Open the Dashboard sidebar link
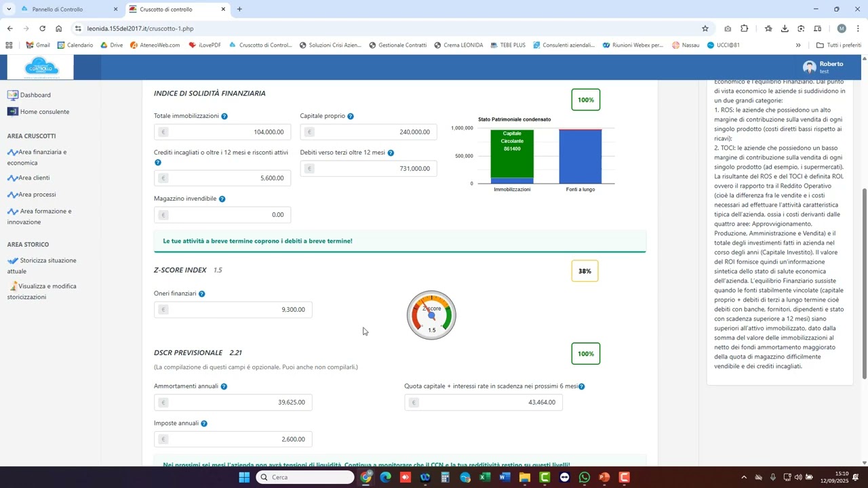Screen dimensions: 868x488 click(35, 96)
